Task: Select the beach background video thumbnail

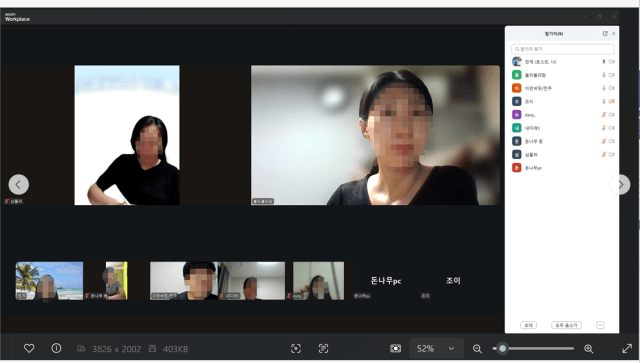Action: click(49, 281)
